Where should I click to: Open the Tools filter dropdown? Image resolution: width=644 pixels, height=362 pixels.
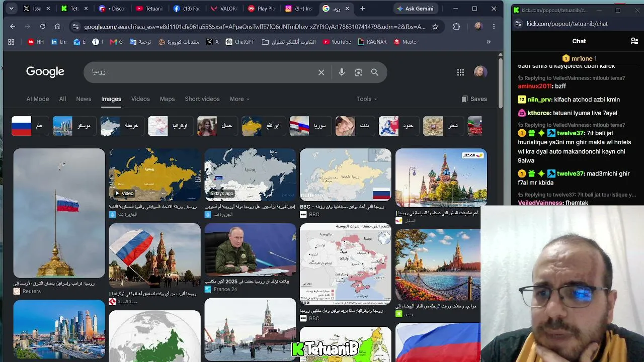tap(367, 99)
